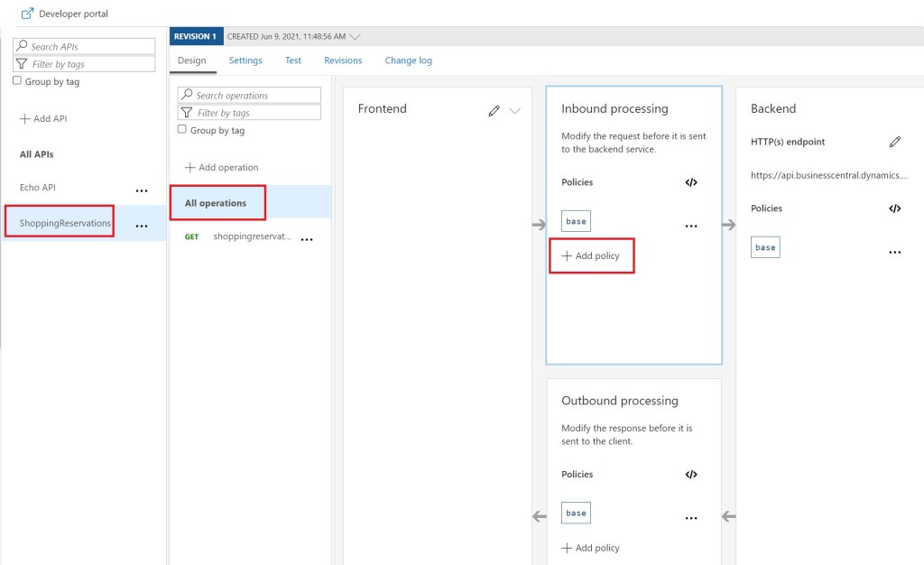Switch to the Change log tab
924x565 pixels.
tap(408, 60)
